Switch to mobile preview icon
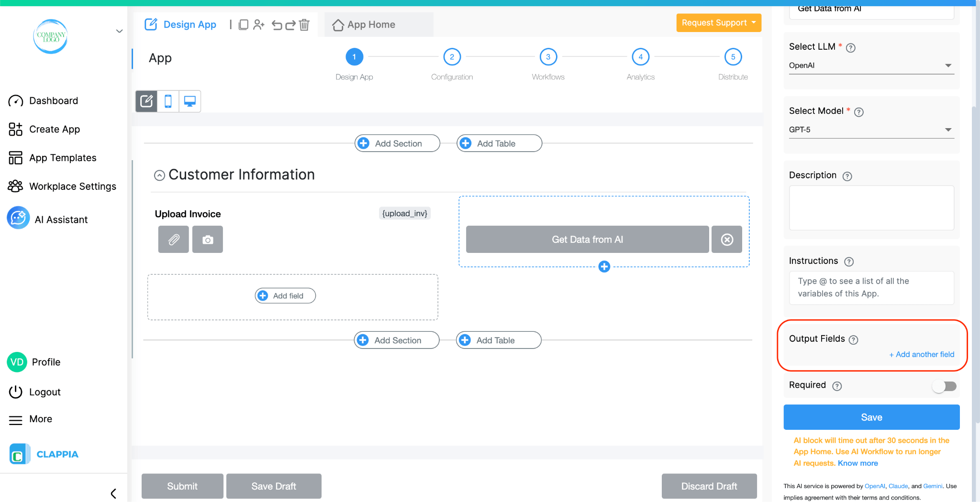Screen dimensions: 980x502 168,101
